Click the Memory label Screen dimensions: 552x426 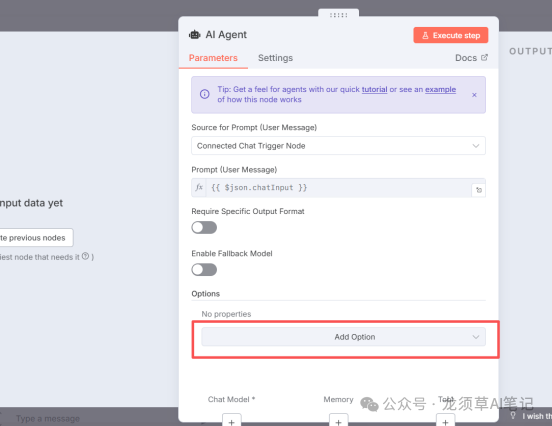[338, 399]
